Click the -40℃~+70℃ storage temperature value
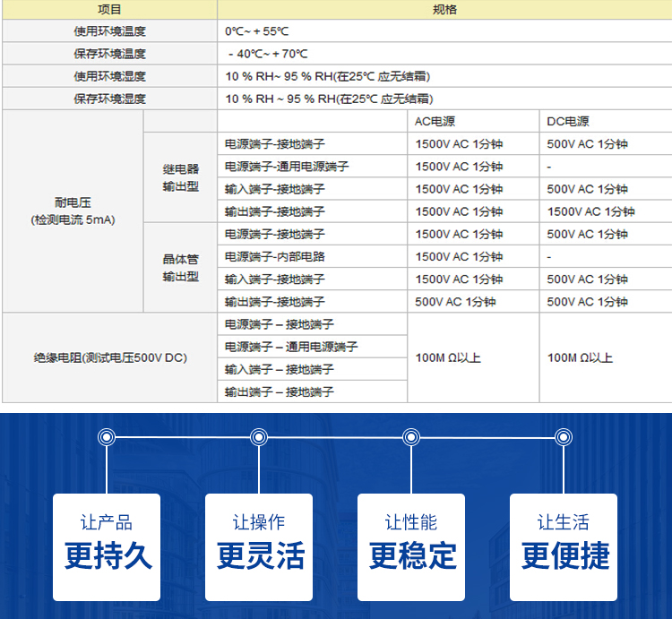 point(267,54)
